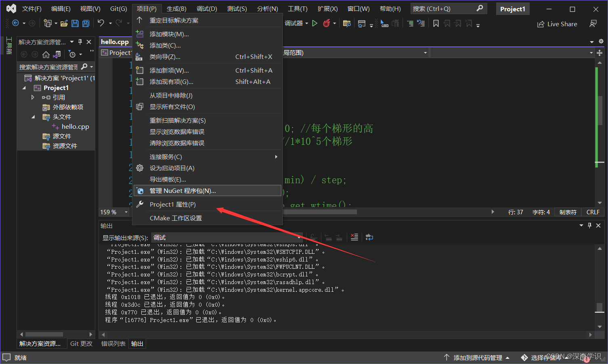This screenshot has height=364, width=608.
Task: Click the Undo icon in the toolbar
Action: 101,23
